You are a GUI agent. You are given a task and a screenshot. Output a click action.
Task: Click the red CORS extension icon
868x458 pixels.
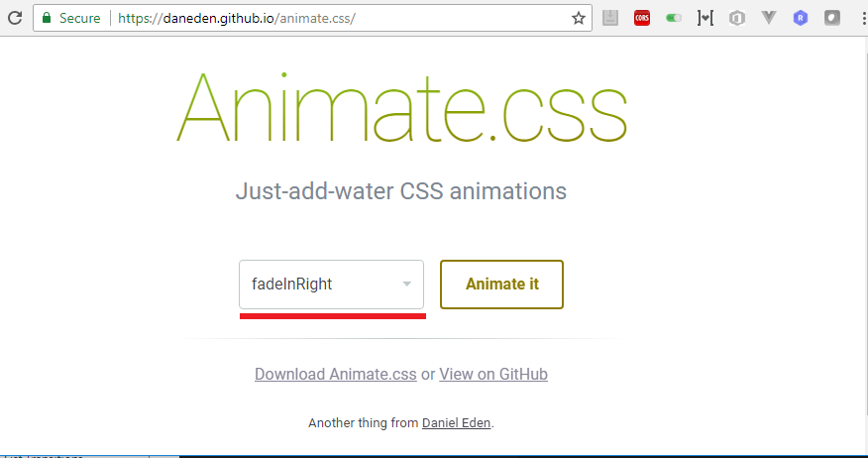click(x=642, y=18)
